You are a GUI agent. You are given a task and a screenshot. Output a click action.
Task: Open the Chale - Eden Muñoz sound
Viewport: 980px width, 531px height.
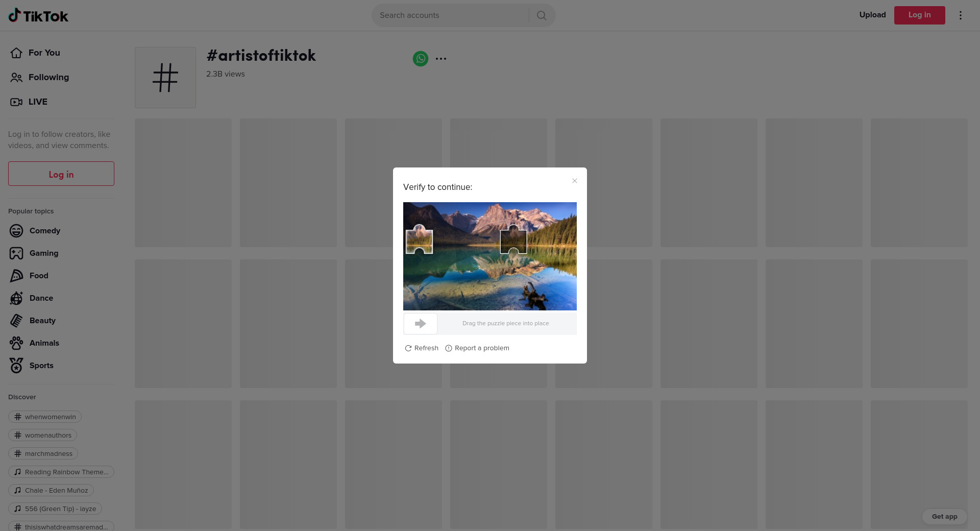(51, 490)
